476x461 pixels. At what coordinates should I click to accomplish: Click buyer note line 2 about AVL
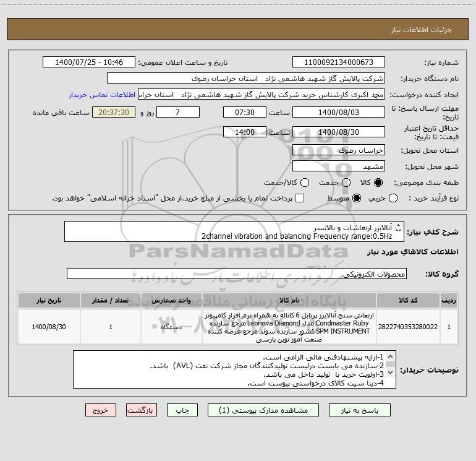tap(267, 366)
